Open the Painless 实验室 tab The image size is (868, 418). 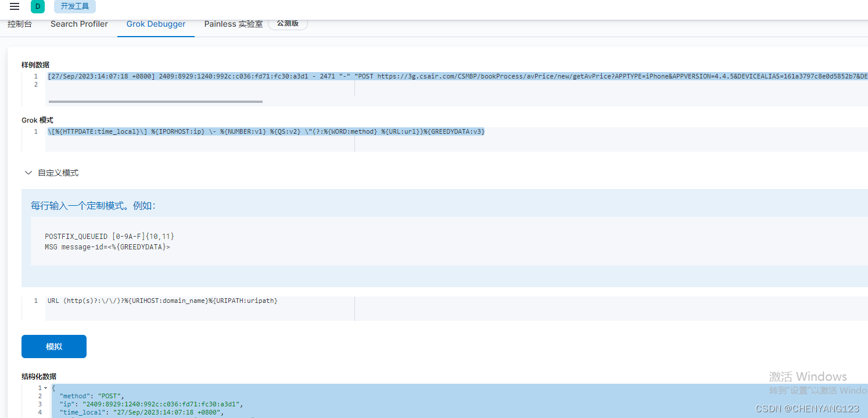pos(233,24)
